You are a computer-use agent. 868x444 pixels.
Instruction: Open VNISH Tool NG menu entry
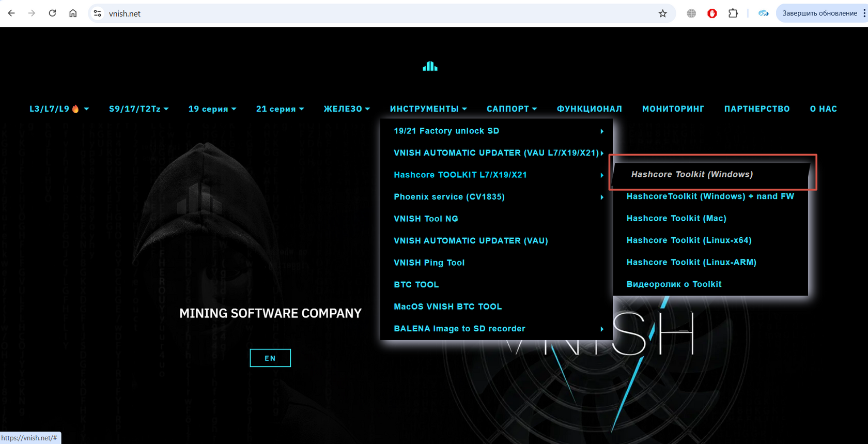click(x=497, y=219)
